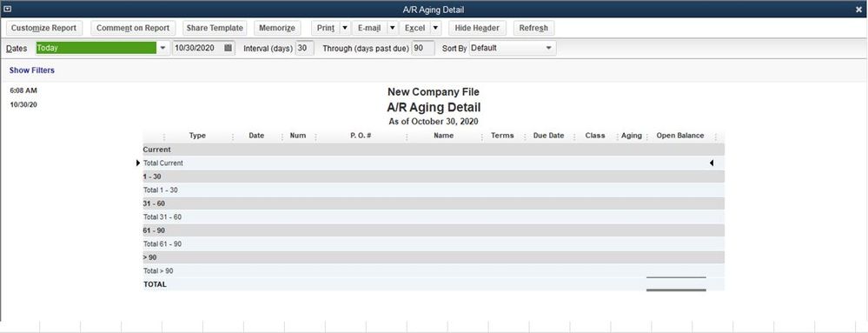Click the Num column header
This screenshot has height=333, width=868.
pyautogui.click(x=298, y=136)
